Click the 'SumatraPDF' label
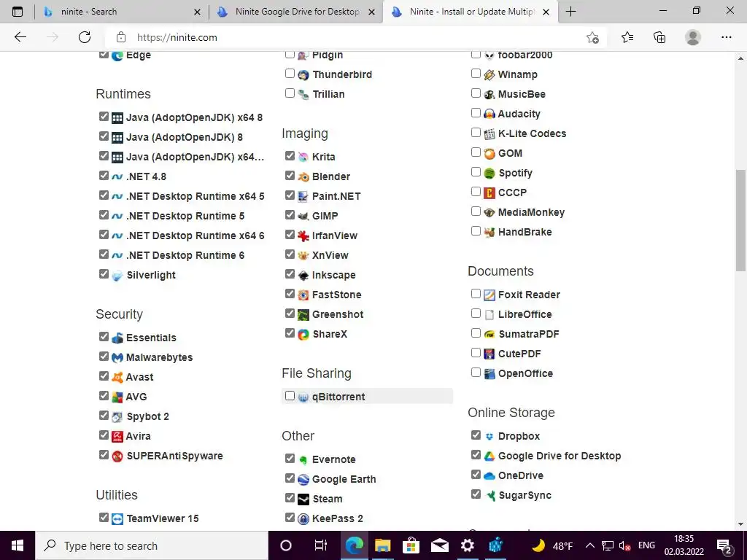This screenshot has height=560, width=747. pyautogui.click(x=528, y=334)
